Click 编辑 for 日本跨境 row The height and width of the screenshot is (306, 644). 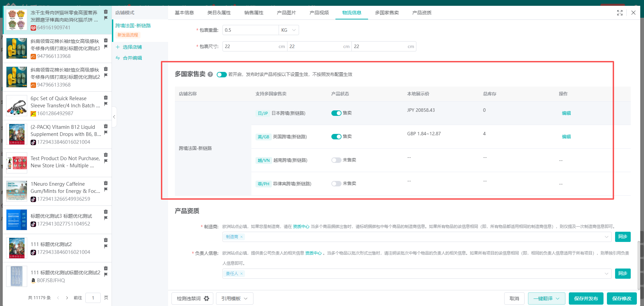click(566, 113)
